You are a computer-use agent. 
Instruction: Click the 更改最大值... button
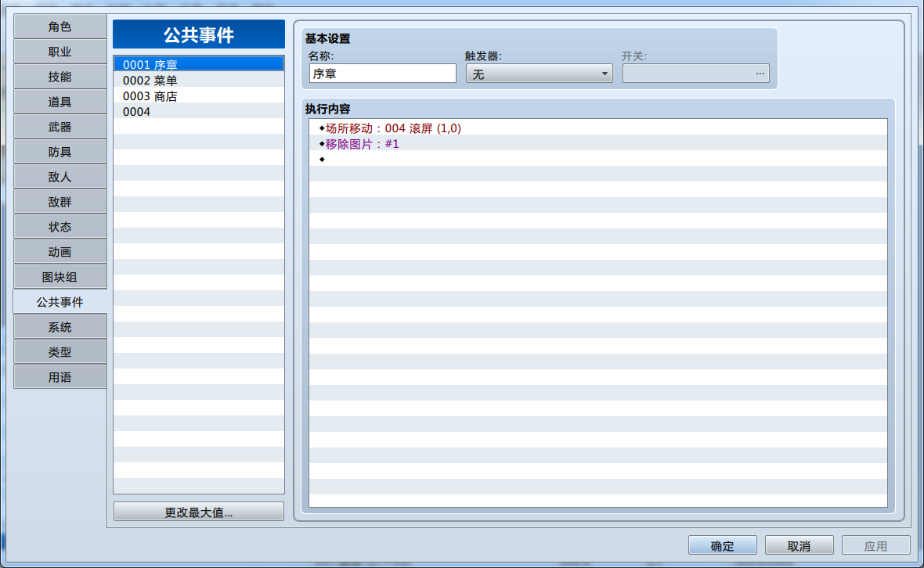(199, 512)
